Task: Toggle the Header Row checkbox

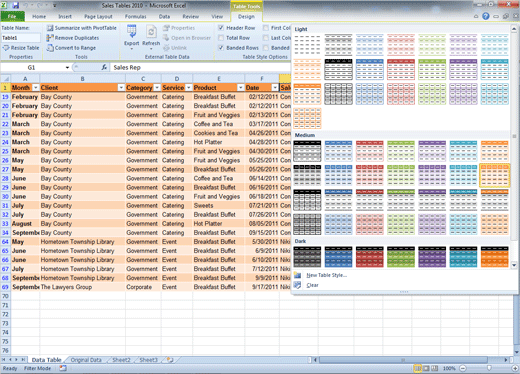Action: pos(221,28)
